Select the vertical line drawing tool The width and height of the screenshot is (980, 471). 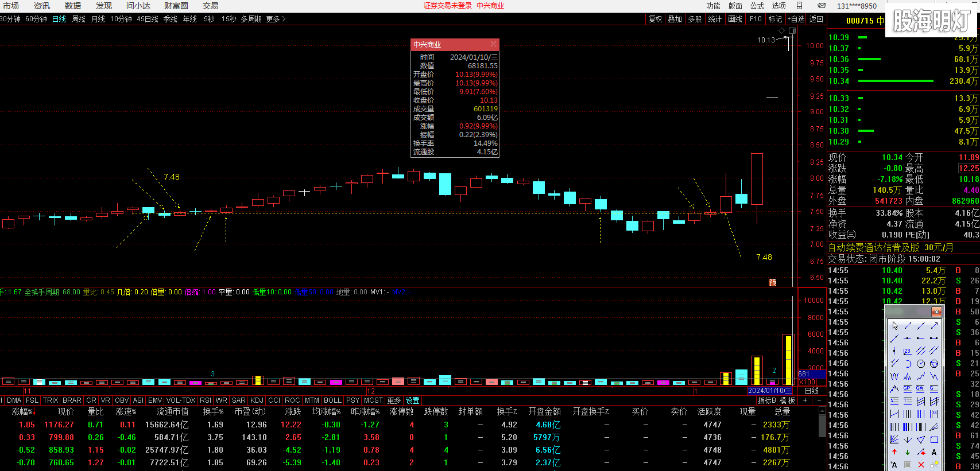click(894, 351)
